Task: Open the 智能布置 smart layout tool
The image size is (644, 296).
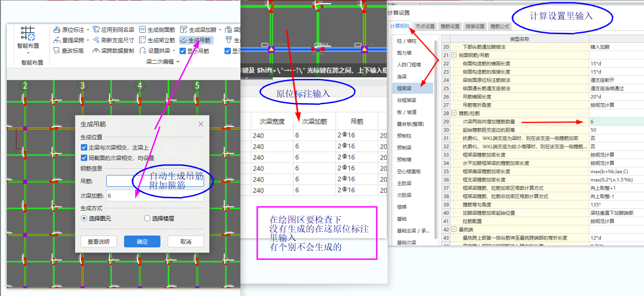Action: 28,37
